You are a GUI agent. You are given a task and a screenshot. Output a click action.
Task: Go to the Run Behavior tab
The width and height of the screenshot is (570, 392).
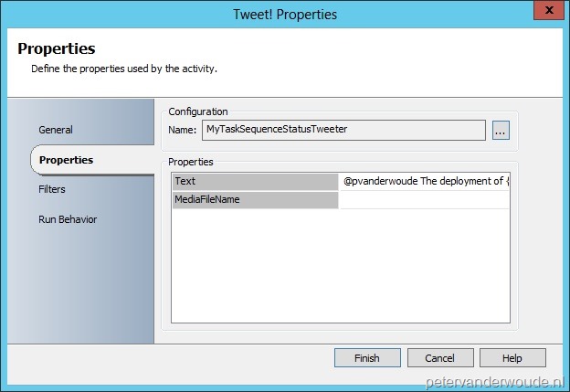(67, 219)
